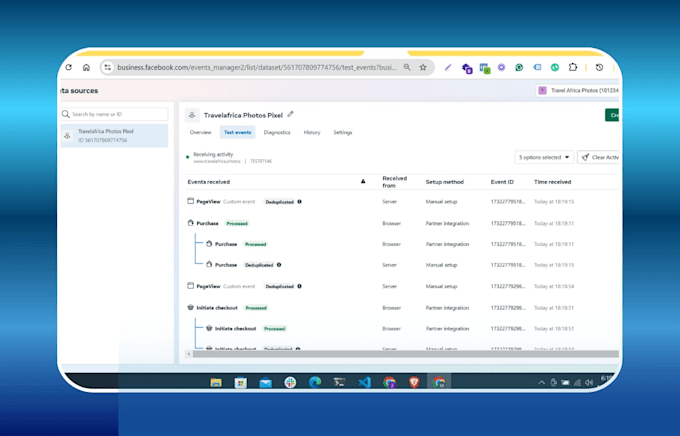This screenshot has width=680, height=436.
Task: Select Travelafrica Photos Pixel in sidebar list
Action: (x=114, y=135)
